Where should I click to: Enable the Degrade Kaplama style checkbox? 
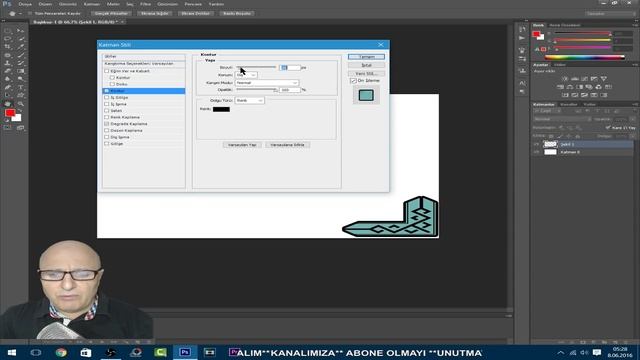(107, 124)
